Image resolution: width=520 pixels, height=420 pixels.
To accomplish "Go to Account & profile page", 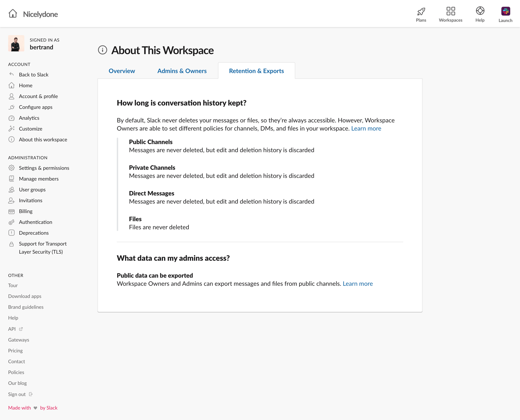I will pos(38,96).
